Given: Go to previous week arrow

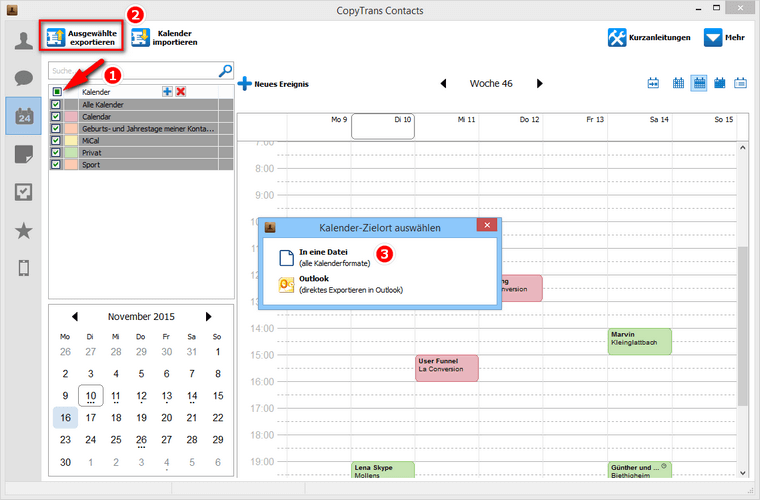Looking at the screenshot, I should coord(443,83).
